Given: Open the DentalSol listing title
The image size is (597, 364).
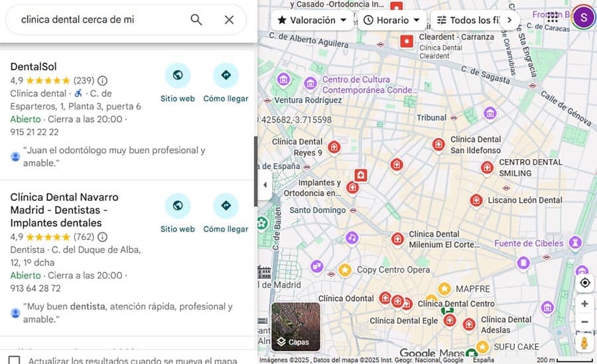Looking at the screenshot, I should (34, 66).
